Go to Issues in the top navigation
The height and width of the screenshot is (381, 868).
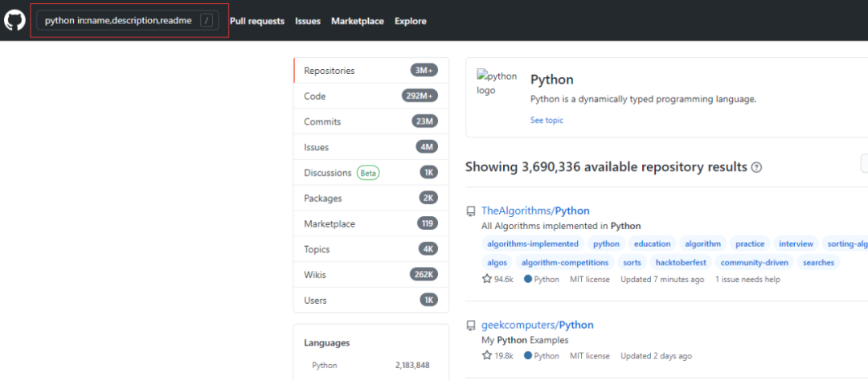pyautogui.click(x=308, y=21)
